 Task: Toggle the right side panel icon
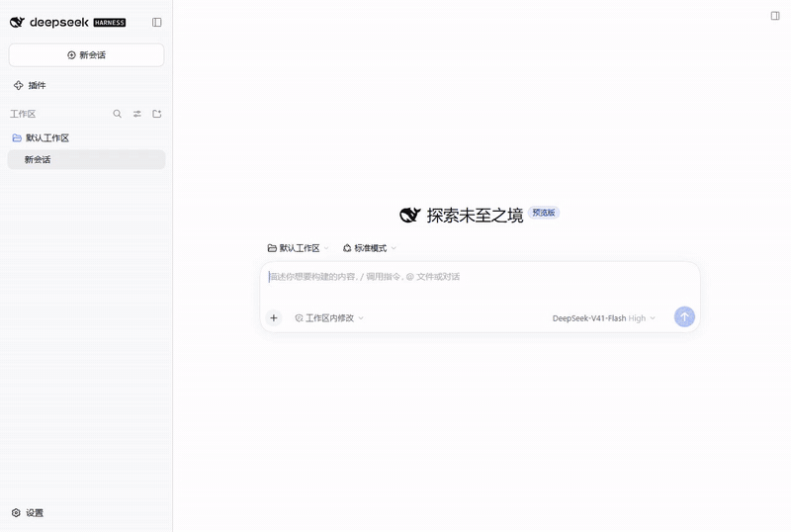click(x=775, y=16)
